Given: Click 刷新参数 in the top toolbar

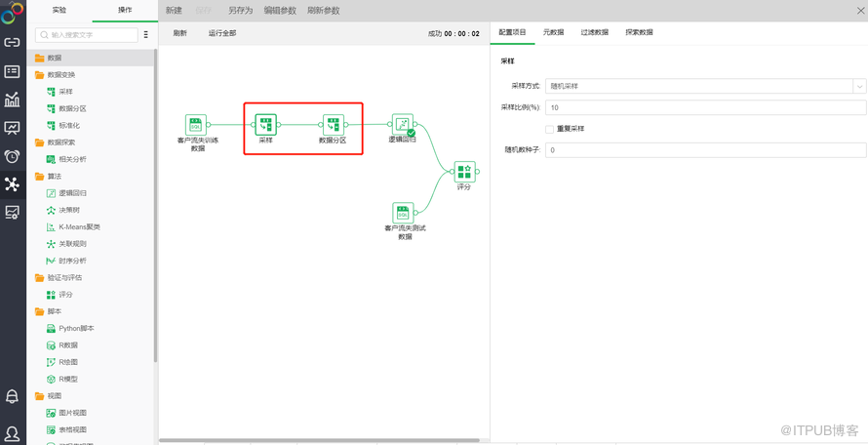Looking at the screenshot, I should pos(323,11).
